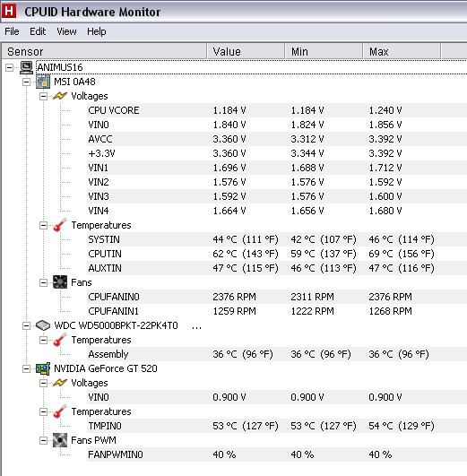Click the Value column header
467x476 pixels.
pyautogui.click(x=246, y=51)
